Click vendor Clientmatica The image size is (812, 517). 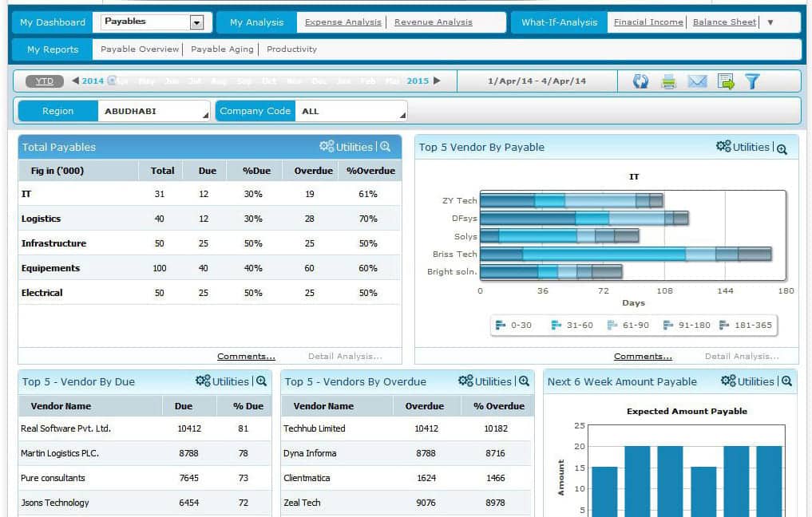coord(307,478)
